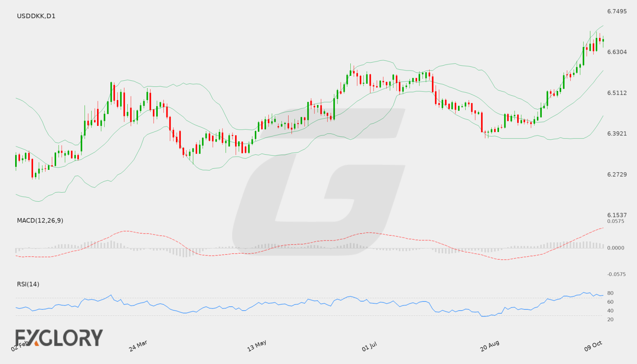Click the FXGLORY logo

coord(59,337)
